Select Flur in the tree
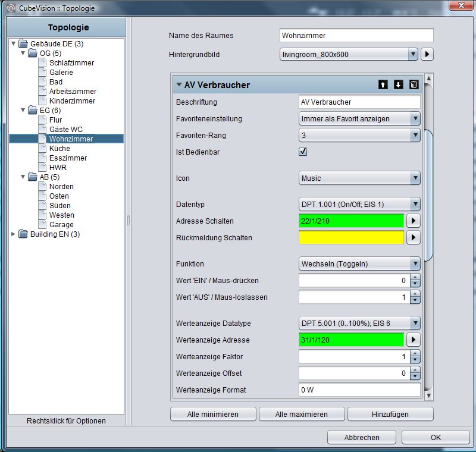Screen dimensions: 476x452 [x=55, y=120]
